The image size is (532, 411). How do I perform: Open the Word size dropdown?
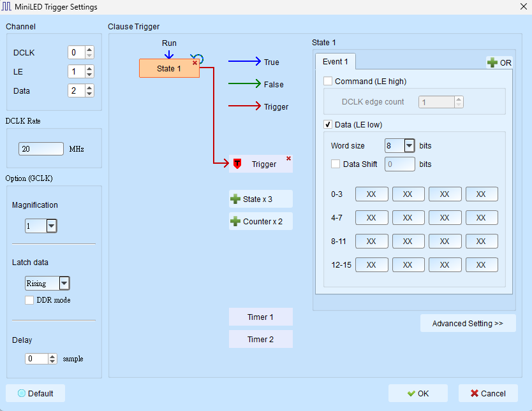pos(409,146)
